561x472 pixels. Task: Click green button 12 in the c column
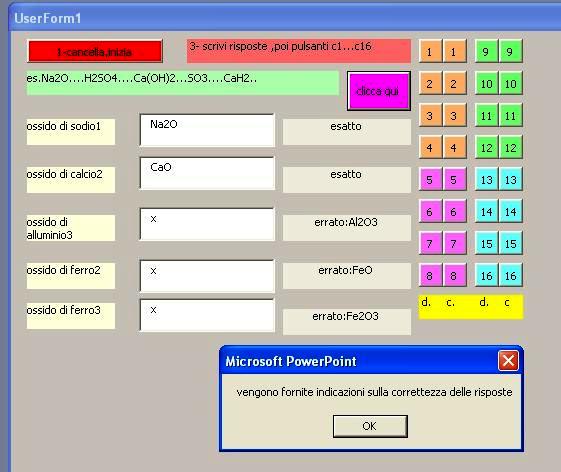(x=511, y=147)
